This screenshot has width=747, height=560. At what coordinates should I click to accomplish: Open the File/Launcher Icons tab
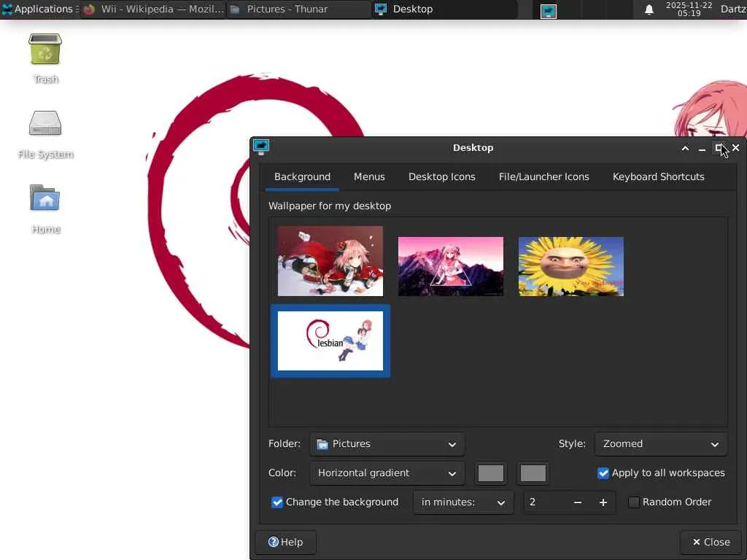coord(543,176)
